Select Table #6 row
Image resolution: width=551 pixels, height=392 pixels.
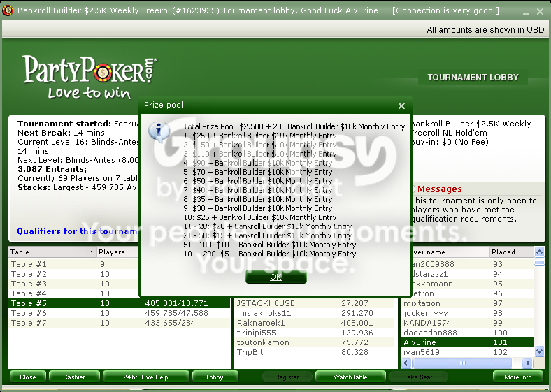[119, 313]
